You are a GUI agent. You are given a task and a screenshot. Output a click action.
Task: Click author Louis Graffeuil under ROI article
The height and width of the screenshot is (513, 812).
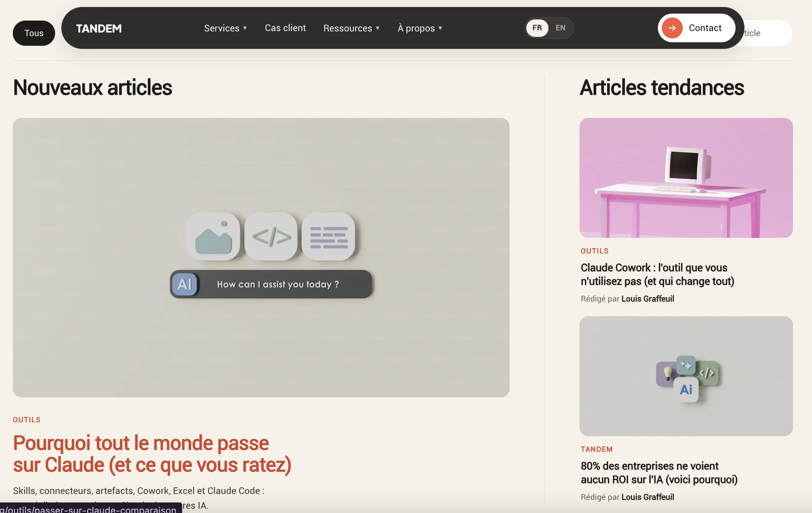647,497
